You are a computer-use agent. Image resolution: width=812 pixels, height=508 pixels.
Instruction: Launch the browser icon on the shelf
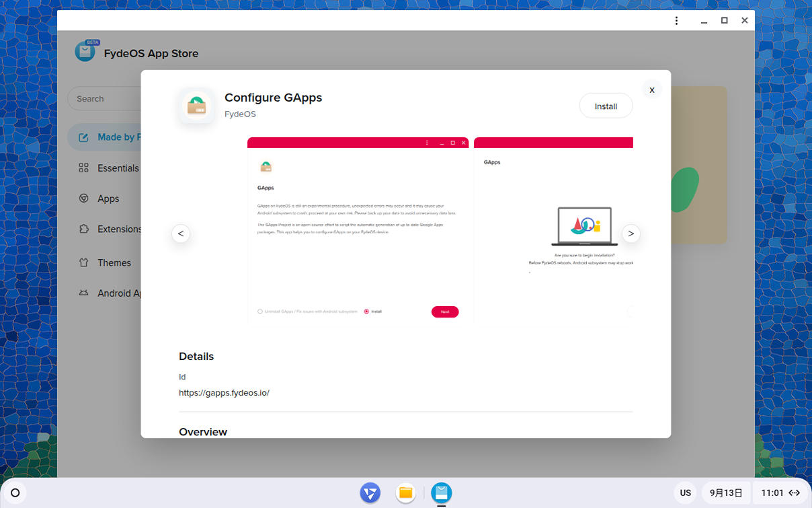click(x=370, y=493)
